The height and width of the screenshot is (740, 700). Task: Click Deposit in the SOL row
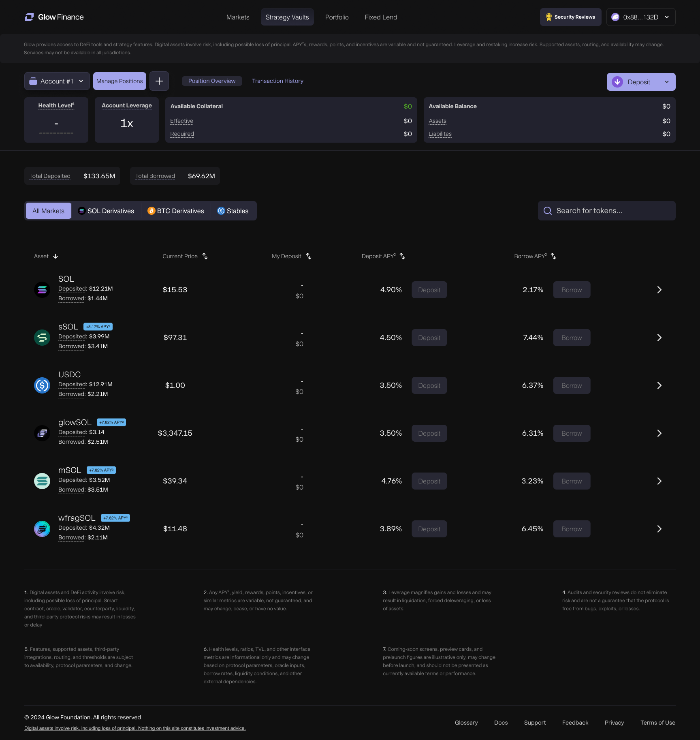(429, 290)
